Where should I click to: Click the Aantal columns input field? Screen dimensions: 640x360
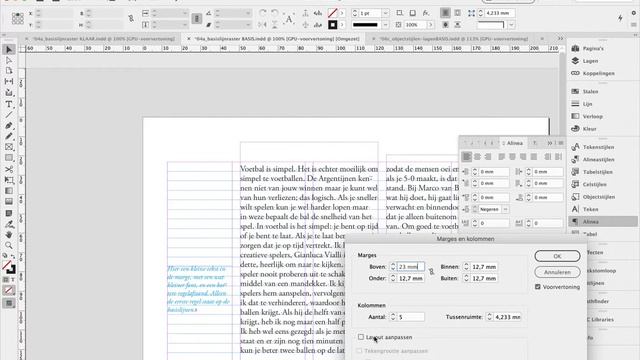pos(411,317)
